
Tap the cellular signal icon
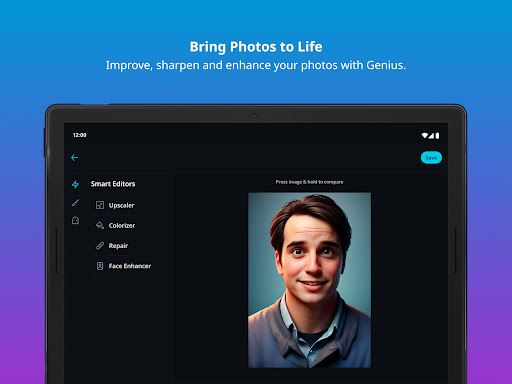(431, 135)
